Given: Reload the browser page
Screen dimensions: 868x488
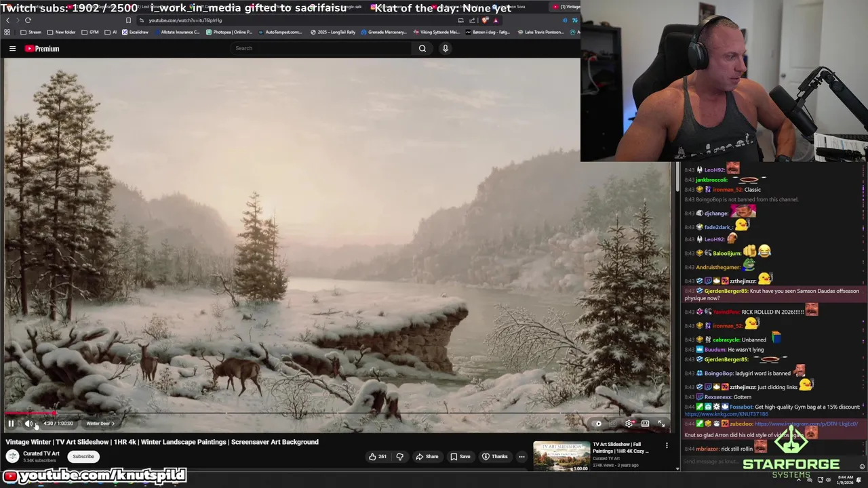Looking at the screenshot, I should point(28,20).
